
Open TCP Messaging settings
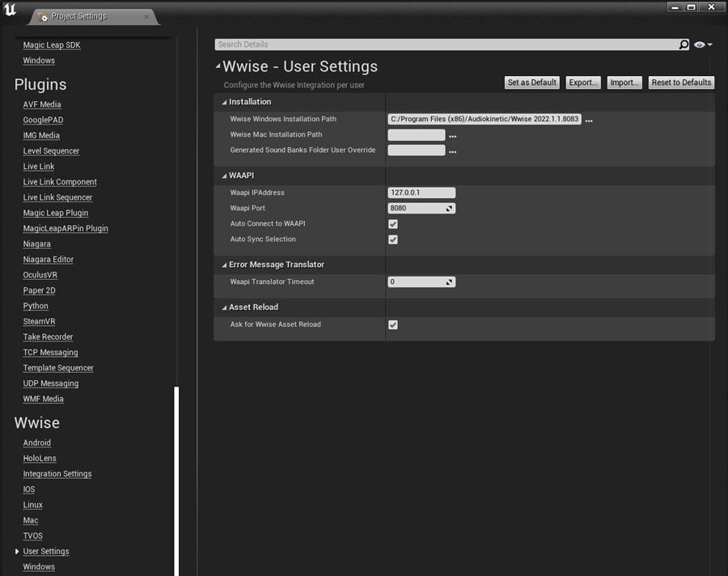point(51,352)
